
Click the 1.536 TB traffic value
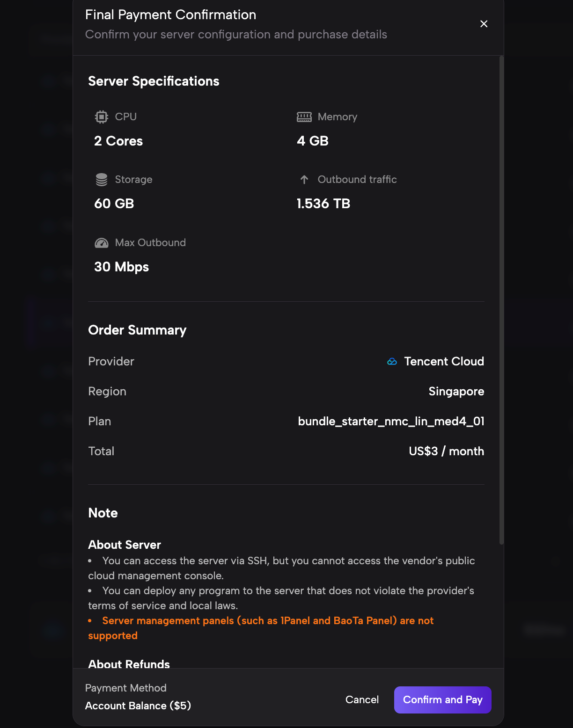click(323, 204)
